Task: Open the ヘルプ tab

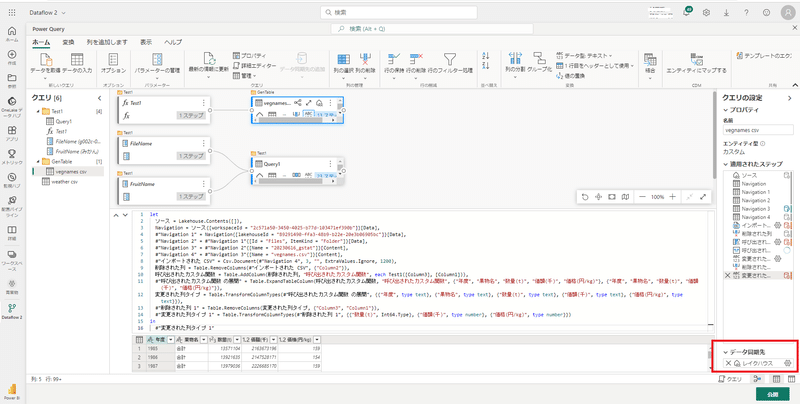Action: [x=173, y=42]
